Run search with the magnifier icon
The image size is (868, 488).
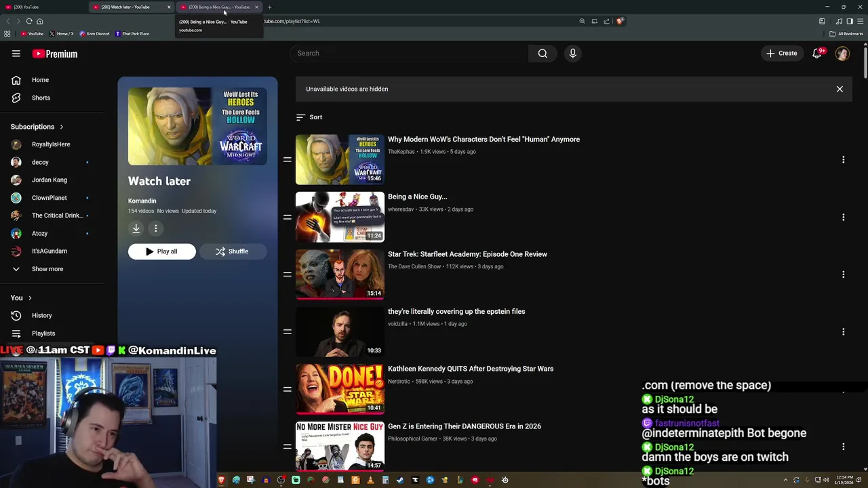pyautogui.click(x=542, y=54)
